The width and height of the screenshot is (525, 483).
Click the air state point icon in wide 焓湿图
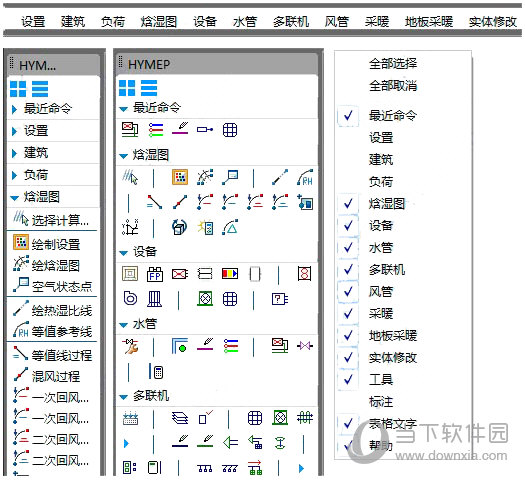(x=230, y=177)
